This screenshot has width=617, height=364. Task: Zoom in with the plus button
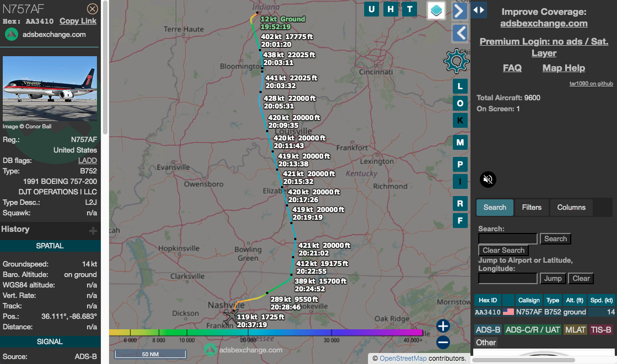443,326
